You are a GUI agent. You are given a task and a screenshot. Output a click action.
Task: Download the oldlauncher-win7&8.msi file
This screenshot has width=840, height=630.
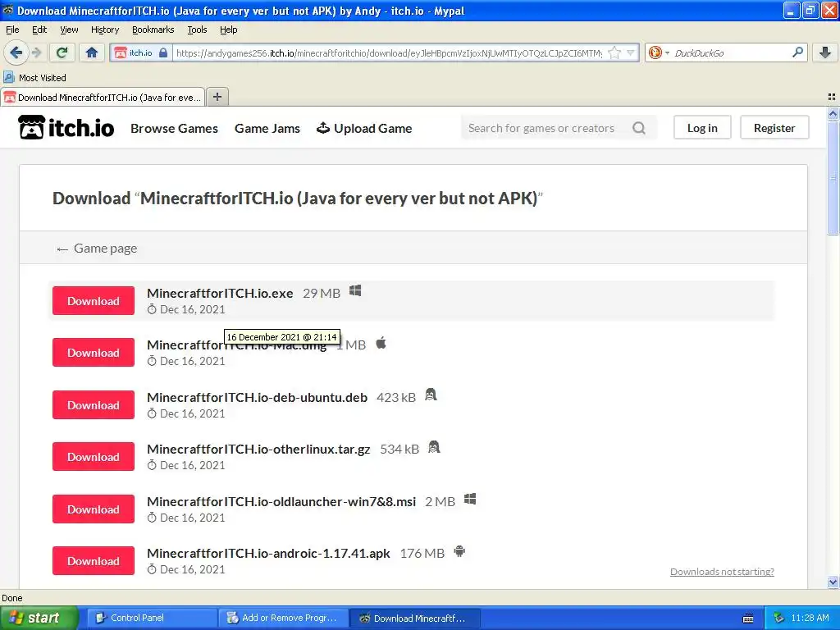(x=94, y=509)
